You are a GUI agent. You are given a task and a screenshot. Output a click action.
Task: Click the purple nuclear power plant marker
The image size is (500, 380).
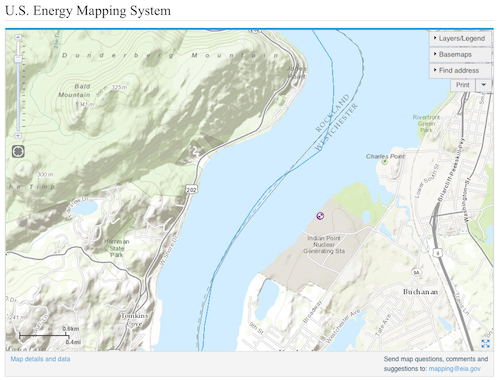(320, 216)
